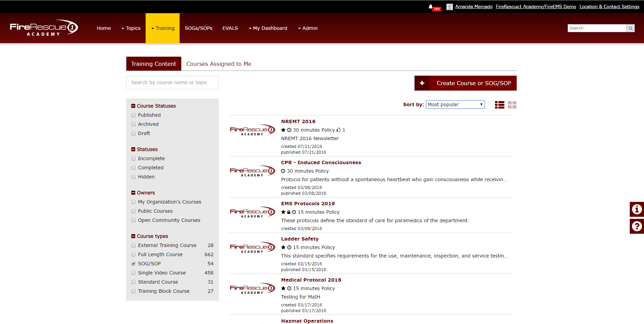Open the Ladder Safety logo thumbnail
644x324 pixels.
coord(252,247)
